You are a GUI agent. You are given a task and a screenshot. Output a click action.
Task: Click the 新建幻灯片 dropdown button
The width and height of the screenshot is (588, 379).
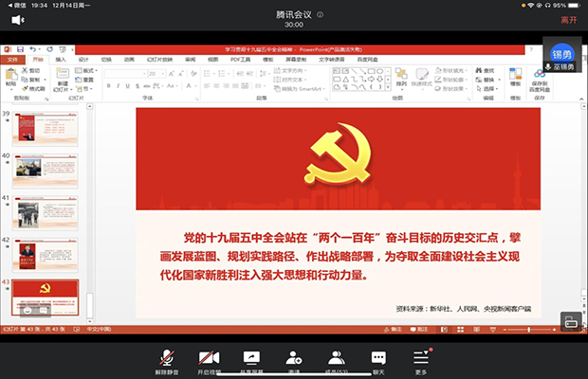(x=63, y=86)
